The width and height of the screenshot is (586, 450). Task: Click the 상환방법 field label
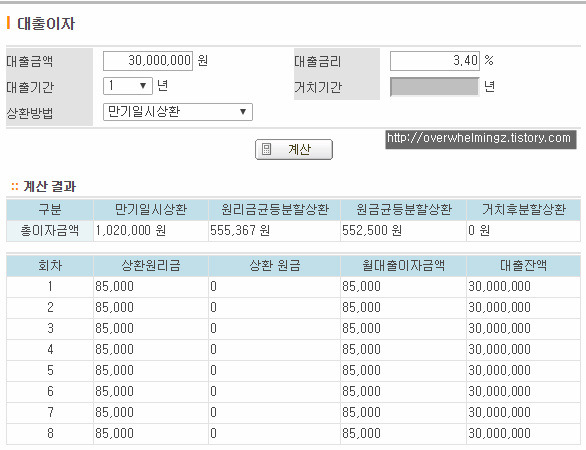tap(30, 112)
